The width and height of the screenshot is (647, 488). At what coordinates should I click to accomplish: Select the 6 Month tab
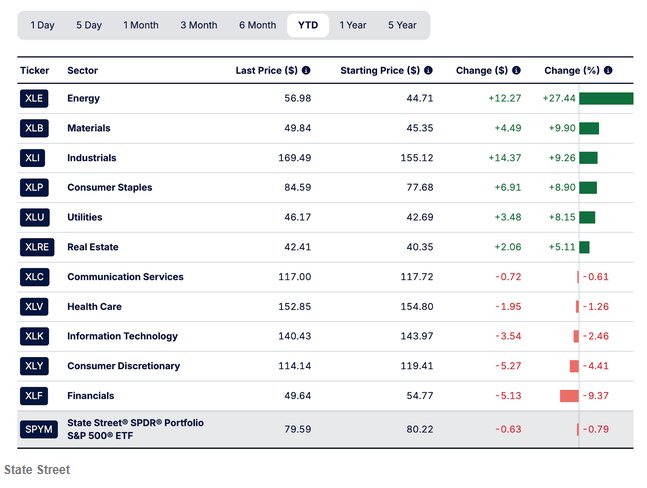point(257,25)
